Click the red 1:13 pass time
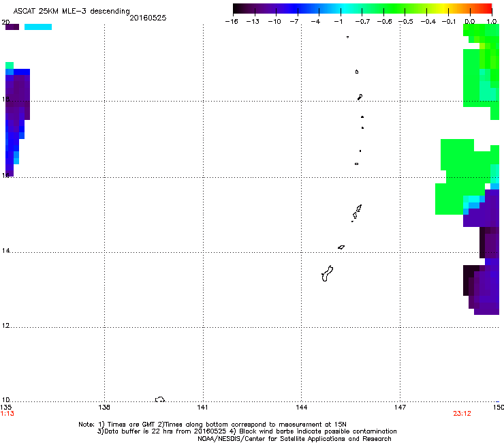Image resolution: width=504 pixels, height=443 pixels. click(x=7, y=414)
